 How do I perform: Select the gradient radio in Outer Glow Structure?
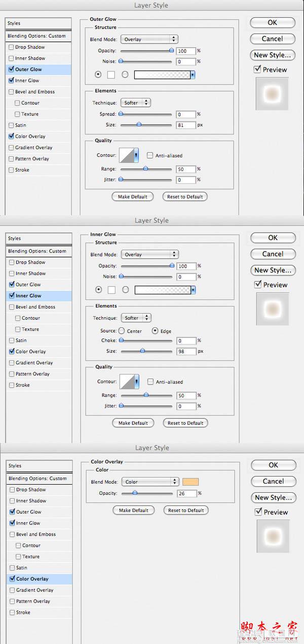click(x=125, y=75)
